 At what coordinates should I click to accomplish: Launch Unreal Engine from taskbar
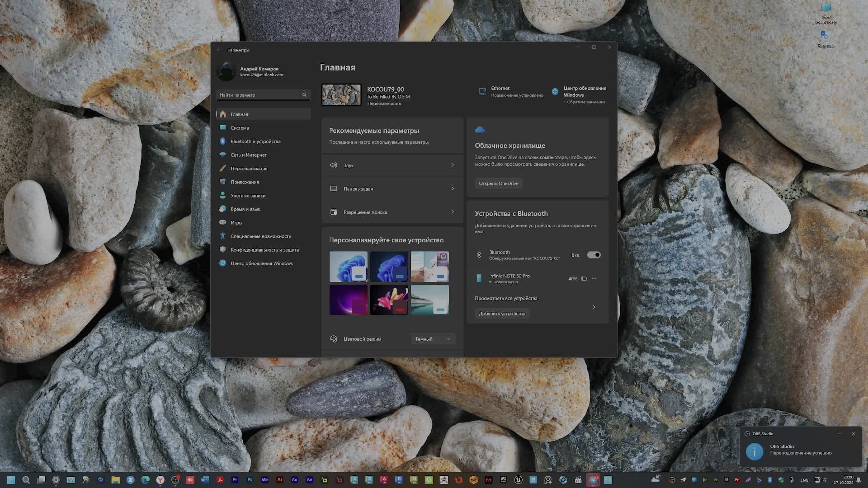tap(518, 480)
